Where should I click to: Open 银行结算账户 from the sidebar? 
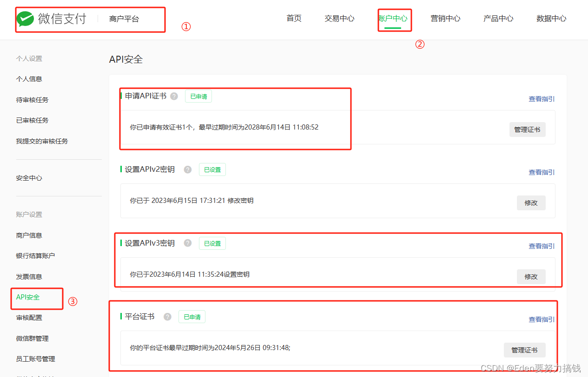36,255
